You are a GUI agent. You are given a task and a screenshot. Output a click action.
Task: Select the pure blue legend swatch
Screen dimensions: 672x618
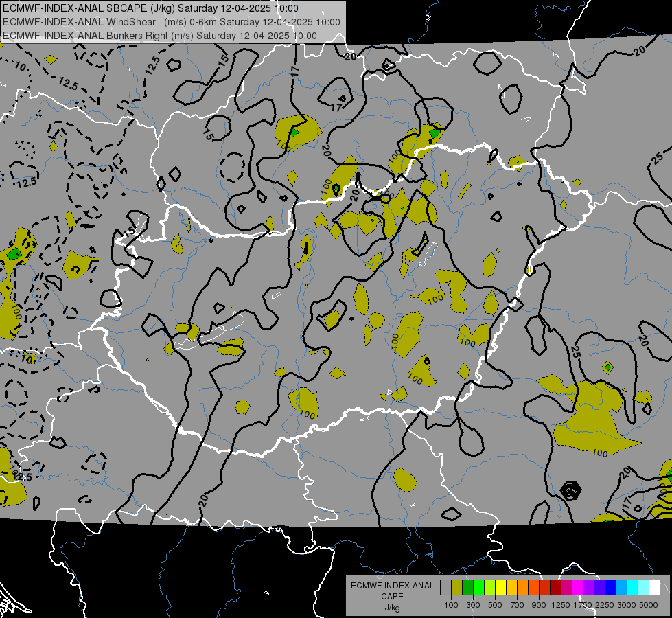(x=611, y=588)
